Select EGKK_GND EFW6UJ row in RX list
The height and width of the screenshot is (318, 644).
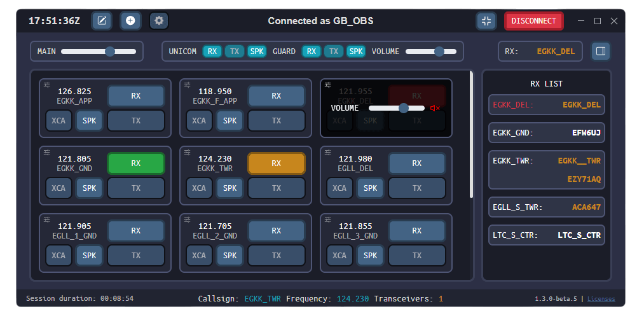pyautogui.click(x=547, y=133)
